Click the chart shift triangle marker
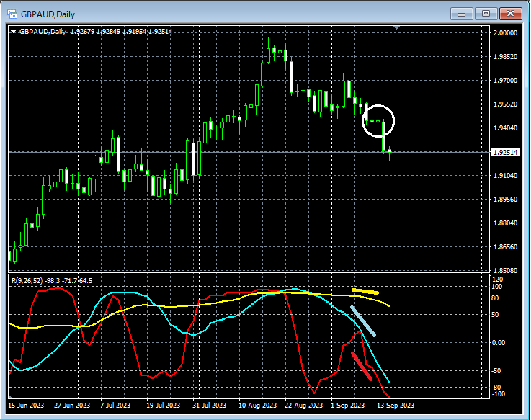Screen dimensions: 531x420 tap(397, 27)
